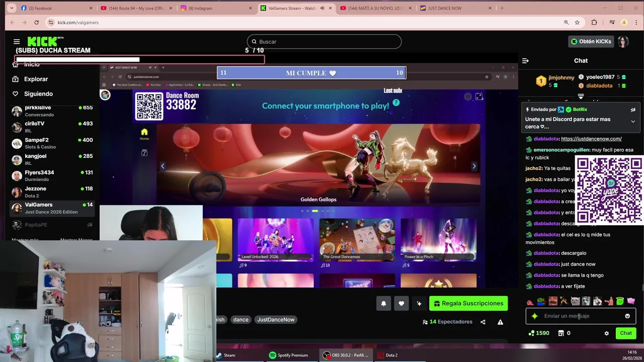
Task: Open the Kick hamburger menu
Action: tap(17, 42)
